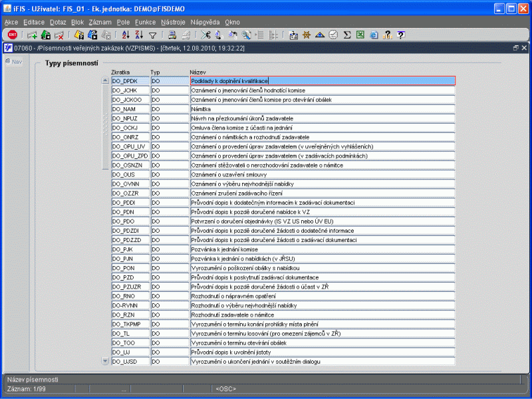
Task: Open the Záznam menu
Action: 100,23
